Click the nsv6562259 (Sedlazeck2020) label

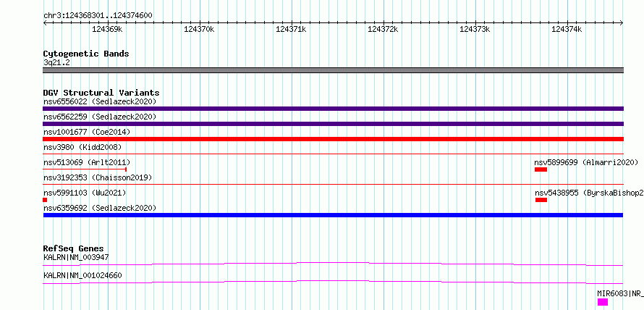coord(100,117)
